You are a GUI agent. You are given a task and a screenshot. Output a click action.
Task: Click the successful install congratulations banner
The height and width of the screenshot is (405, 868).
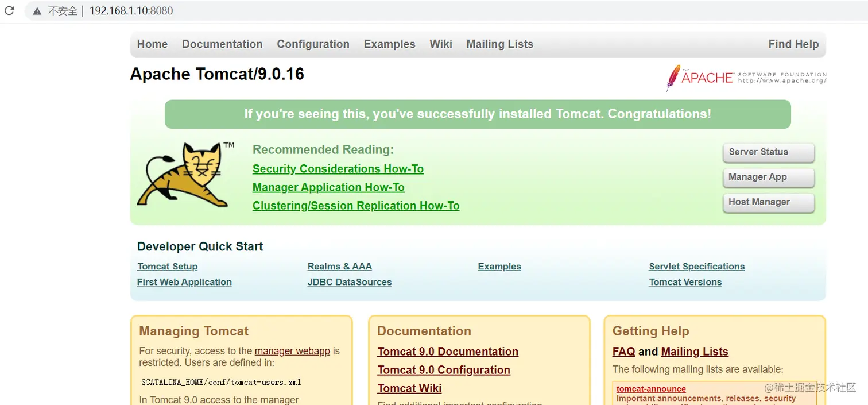click(478, 114)
